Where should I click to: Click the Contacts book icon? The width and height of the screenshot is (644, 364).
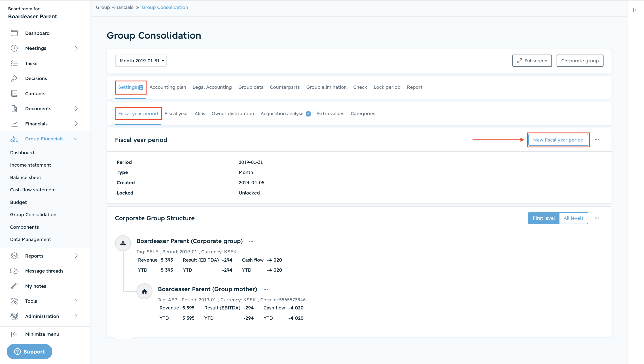[x=14, y=93]
